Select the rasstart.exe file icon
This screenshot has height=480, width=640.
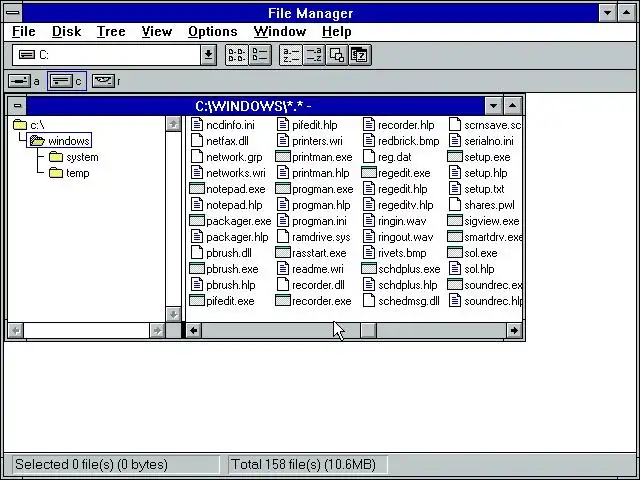[x=283, y=253]
